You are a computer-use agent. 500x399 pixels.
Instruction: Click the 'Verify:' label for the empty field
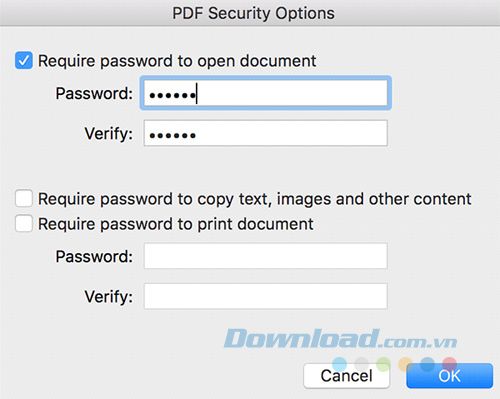[109, 296]
